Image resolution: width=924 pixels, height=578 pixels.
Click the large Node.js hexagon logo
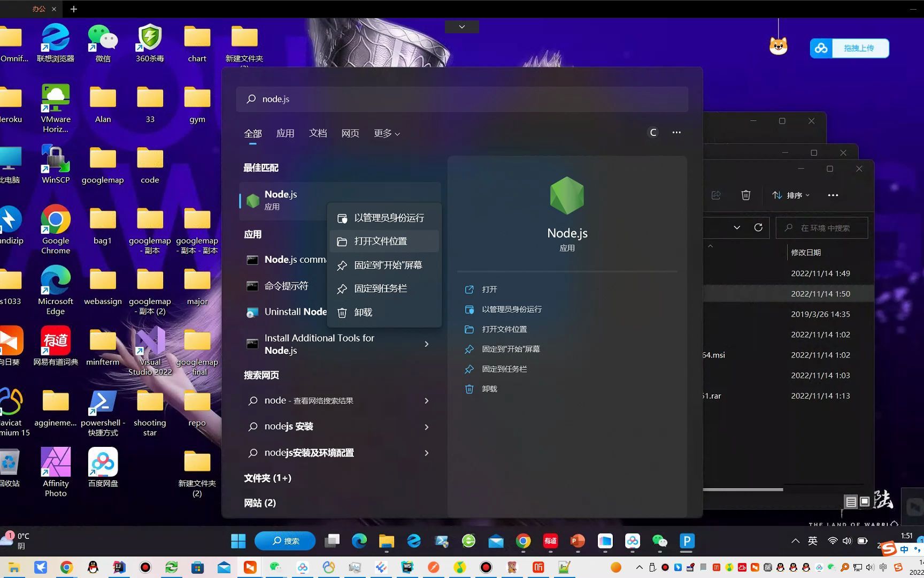coord(567,196)
